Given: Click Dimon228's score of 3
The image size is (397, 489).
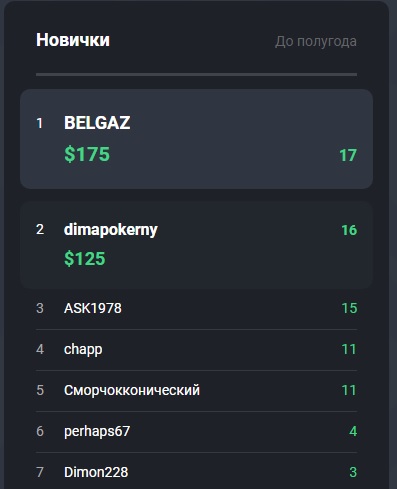Looking at the screenshot, I should 353,472.
